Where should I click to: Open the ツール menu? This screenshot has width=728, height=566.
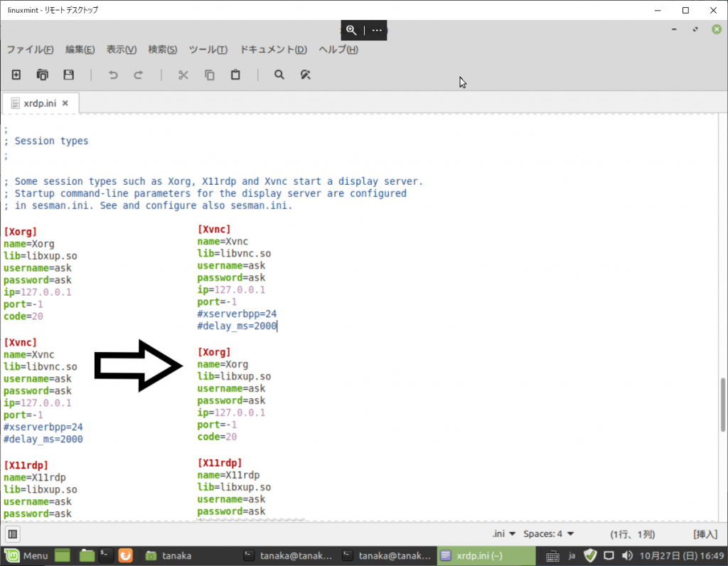208,49
